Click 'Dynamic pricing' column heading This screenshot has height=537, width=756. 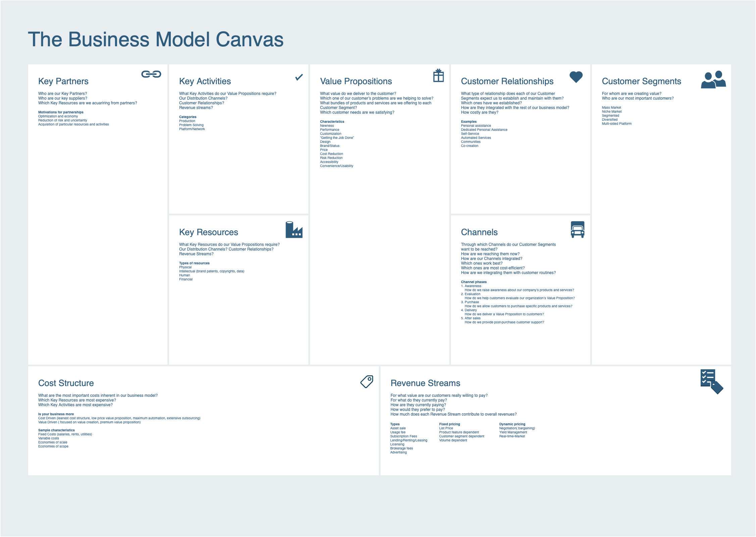click(512, 424)
